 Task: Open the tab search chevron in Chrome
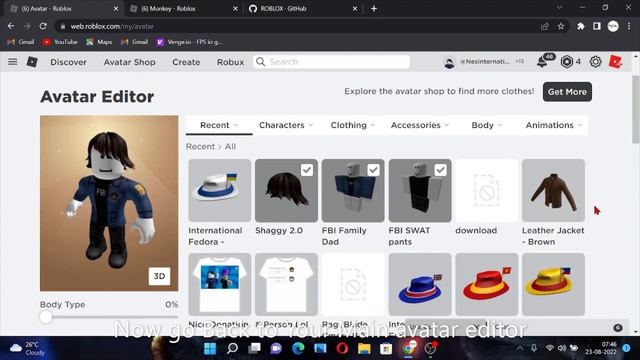coord(560,8)
